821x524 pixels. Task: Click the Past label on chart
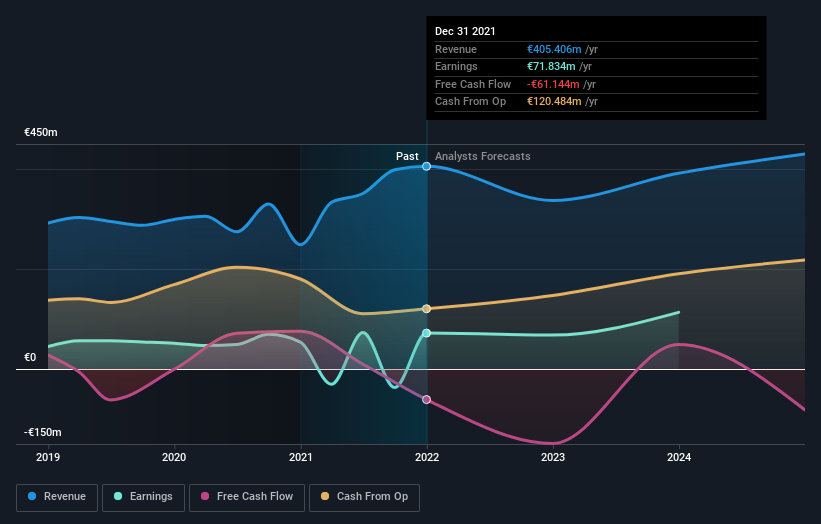(x=407, y=156)
